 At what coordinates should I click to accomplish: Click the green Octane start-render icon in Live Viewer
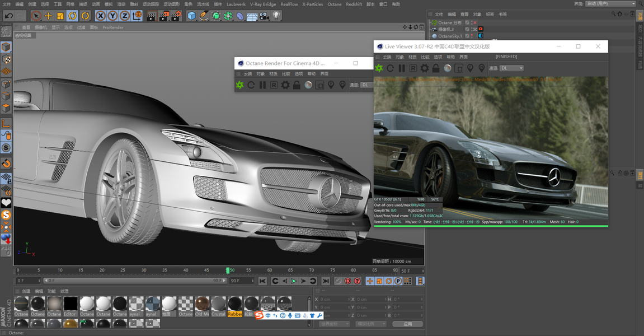(379, 68)
